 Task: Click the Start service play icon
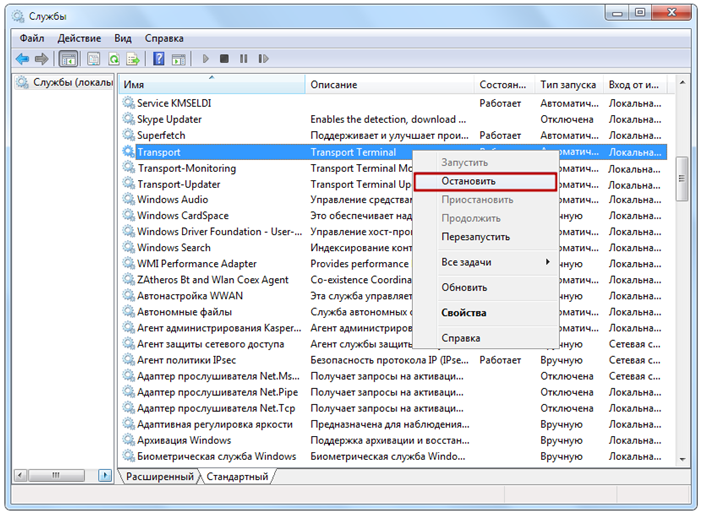click(206, 59)
